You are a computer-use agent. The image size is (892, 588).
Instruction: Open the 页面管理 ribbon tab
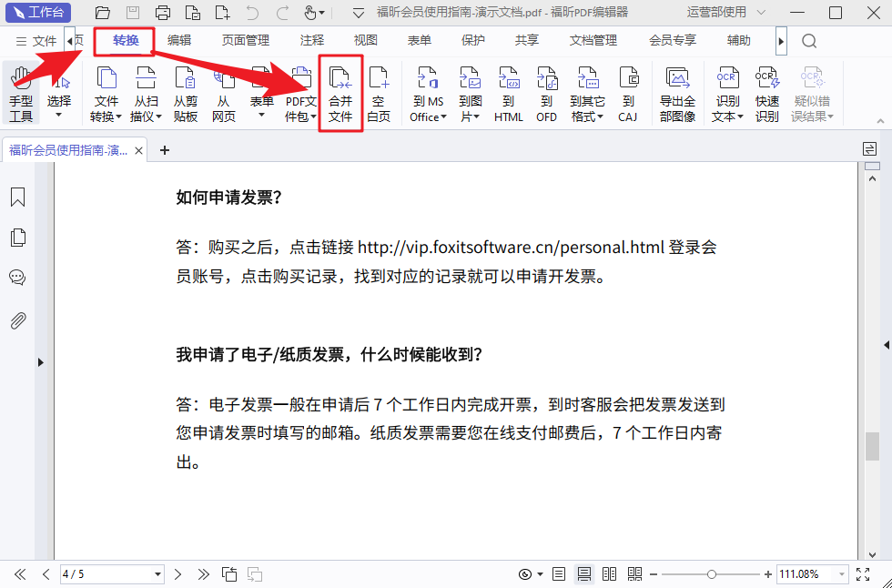click(x=246, y=41)
